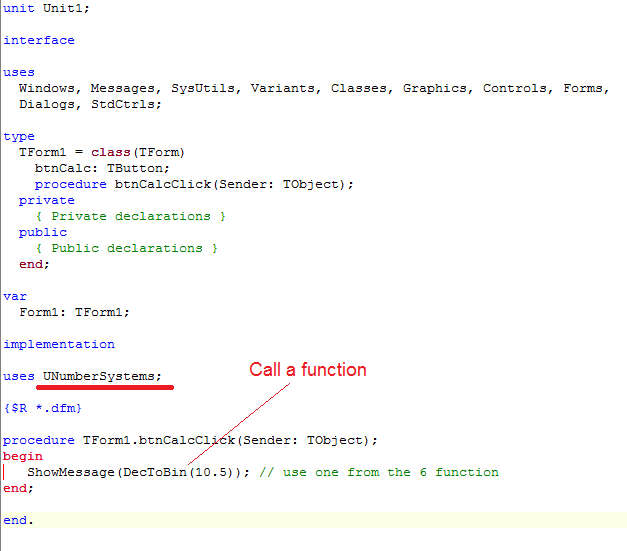The width and height of the screenshot is (627, 551).
Task: Click the 'implementation' keyword
Action: point(59,344)
